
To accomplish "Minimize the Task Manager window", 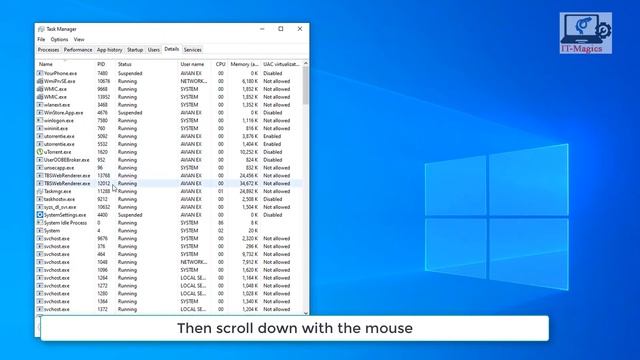I will pos(262,29).
